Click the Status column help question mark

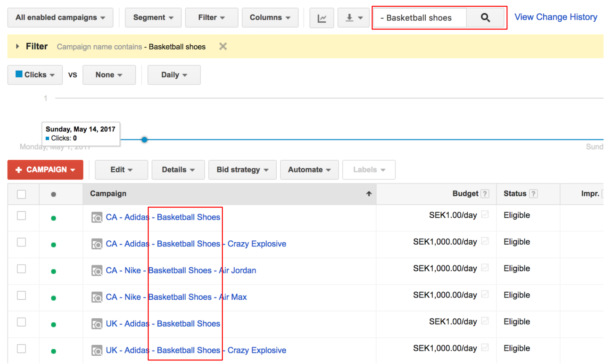coord(533,194)
